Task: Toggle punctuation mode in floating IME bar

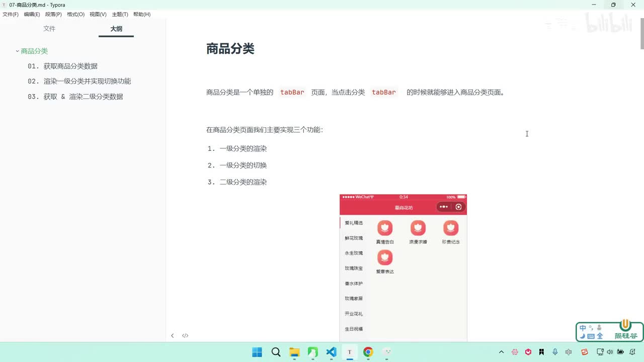Action: pyautogui.click(x=591, y=327)
